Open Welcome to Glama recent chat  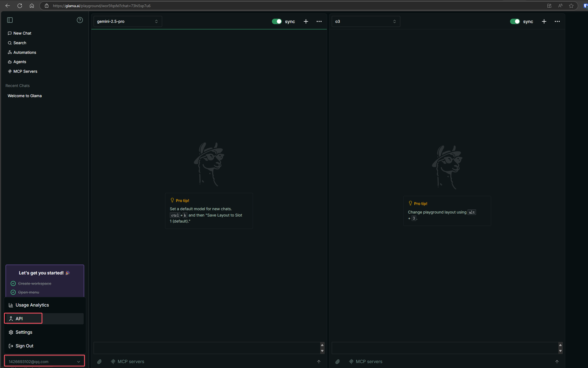pos(25,96)
